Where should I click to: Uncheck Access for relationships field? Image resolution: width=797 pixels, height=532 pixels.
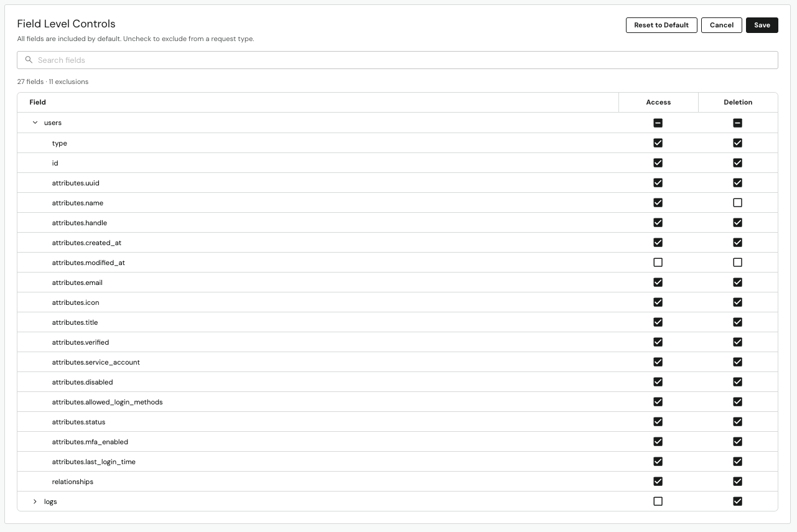tap(658, 482)
